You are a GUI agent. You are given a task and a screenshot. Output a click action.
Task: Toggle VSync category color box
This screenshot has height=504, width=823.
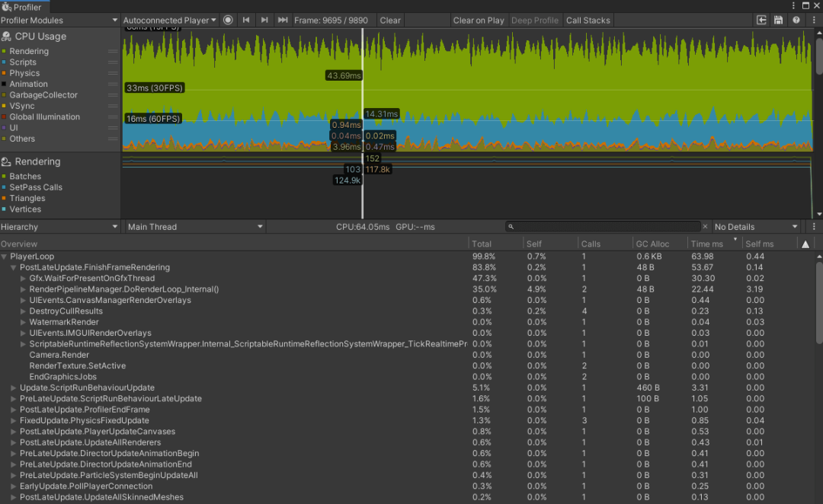[x=5, y=106]
